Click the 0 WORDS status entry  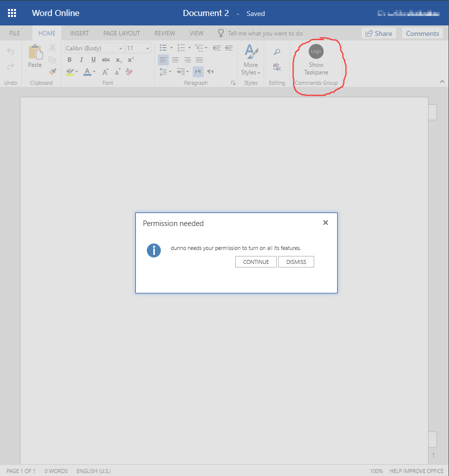click(x=56, y=471)
